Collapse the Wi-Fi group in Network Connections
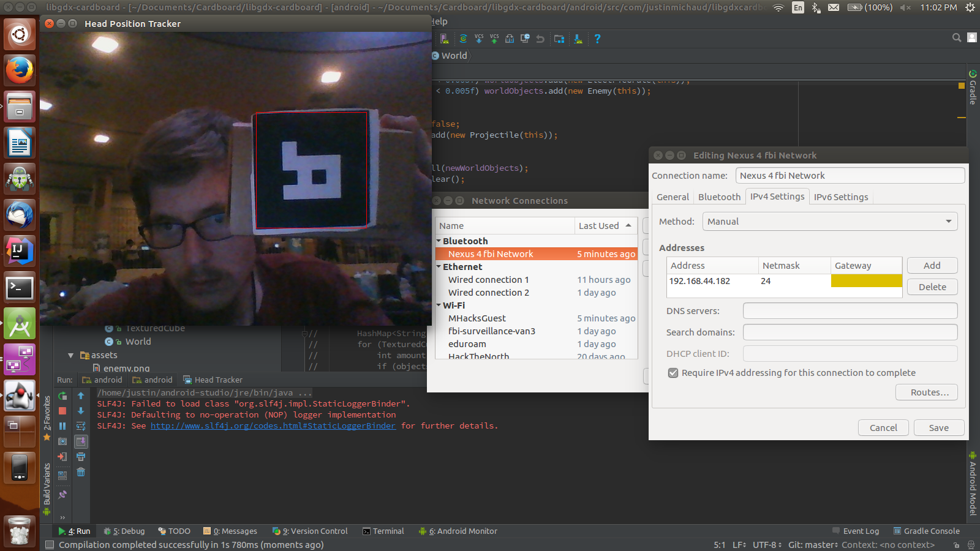 [x=439, y=305]
